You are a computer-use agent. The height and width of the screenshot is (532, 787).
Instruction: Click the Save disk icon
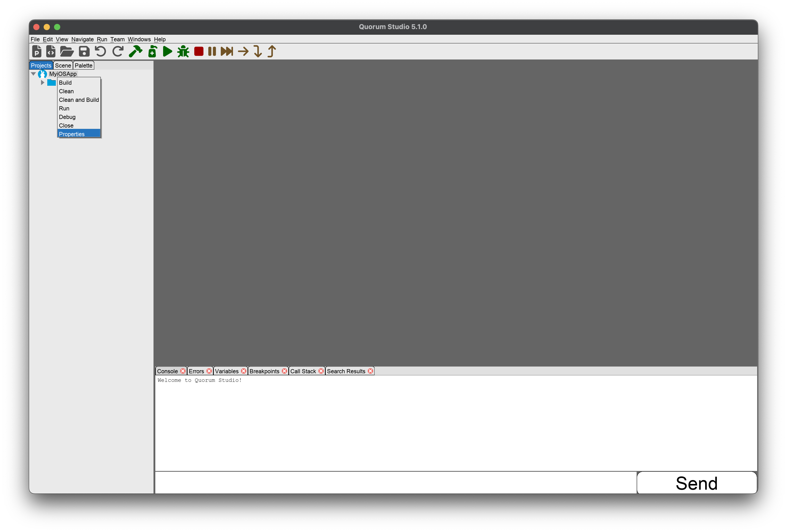pyautogui.click(x=84, y=51)
